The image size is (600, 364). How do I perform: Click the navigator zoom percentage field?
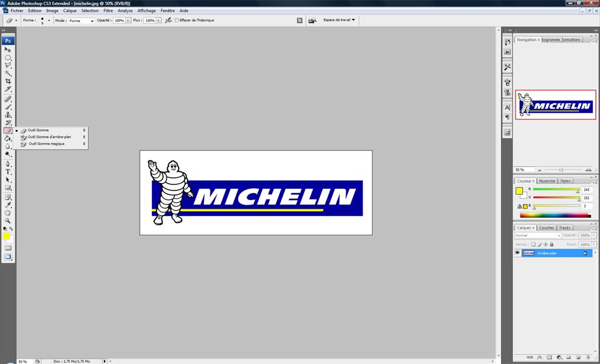(x=524, y=170)
